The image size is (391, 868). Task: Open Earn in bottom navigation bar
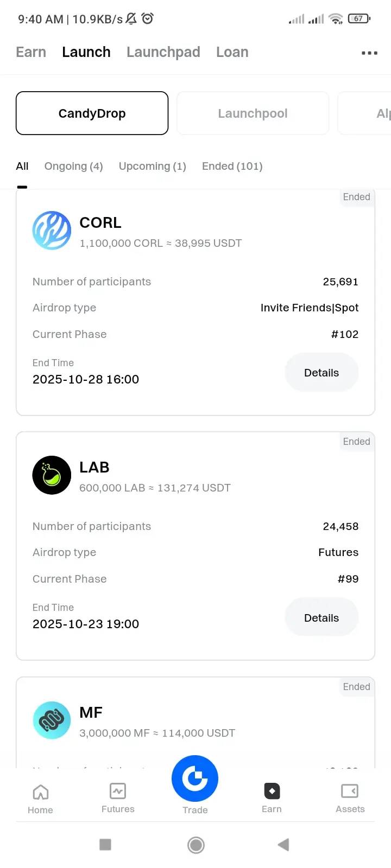click(272, 797)
